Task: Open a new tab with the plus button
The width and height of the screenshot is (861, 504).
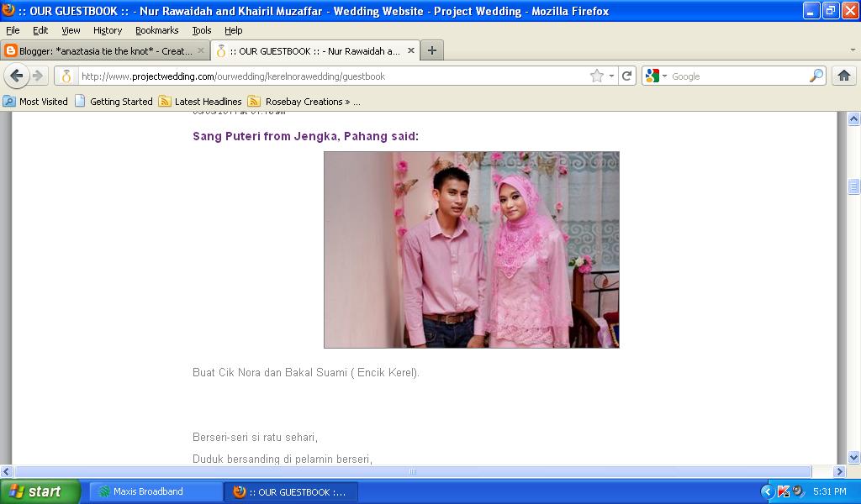Action: coord(431,50)
